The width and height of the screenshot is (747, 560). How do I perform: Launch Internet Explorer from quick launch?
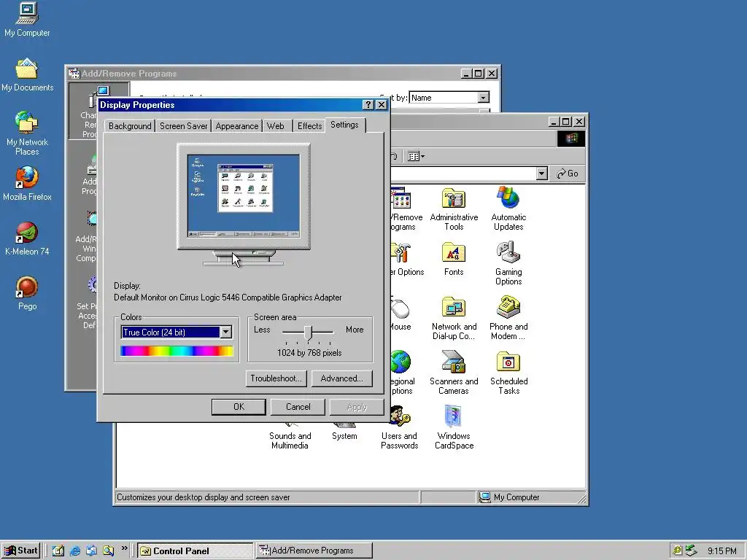75,551
